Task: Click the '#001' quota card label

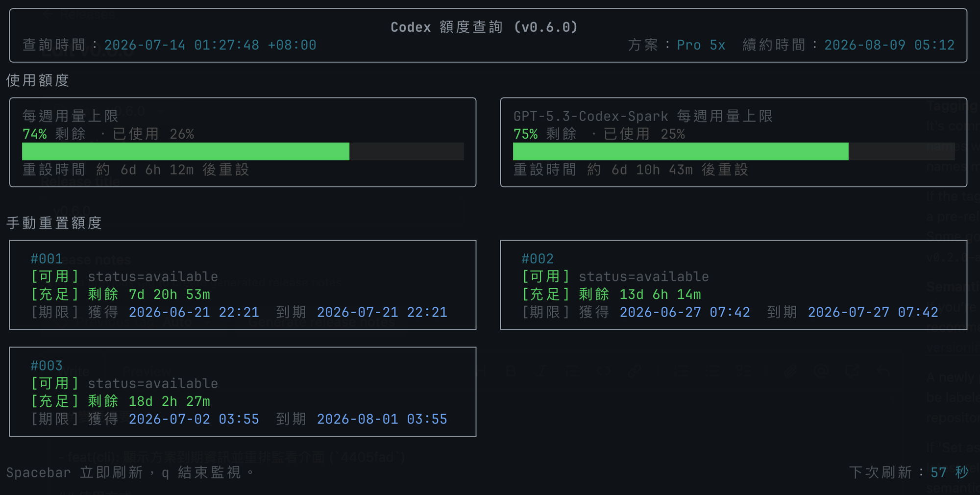Action: click(47, 259)
